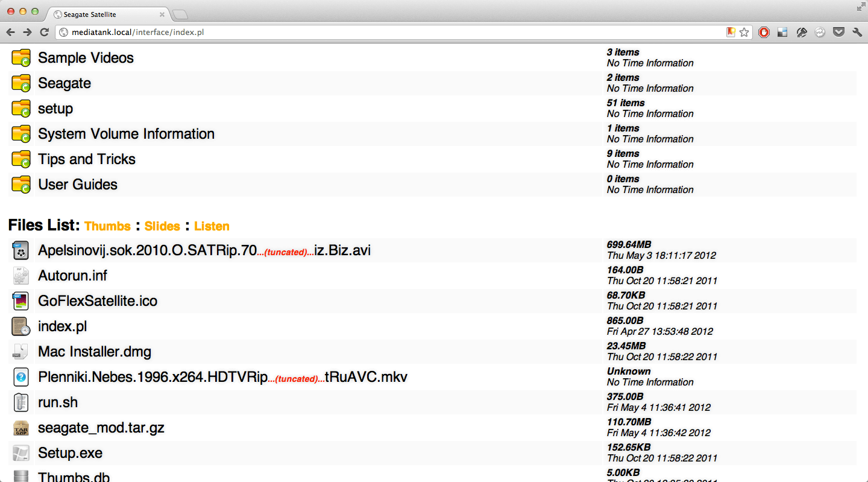Open Apelsinovij.sok.2010 avi file link
The image size is (868, 482).
coord(204,250)
